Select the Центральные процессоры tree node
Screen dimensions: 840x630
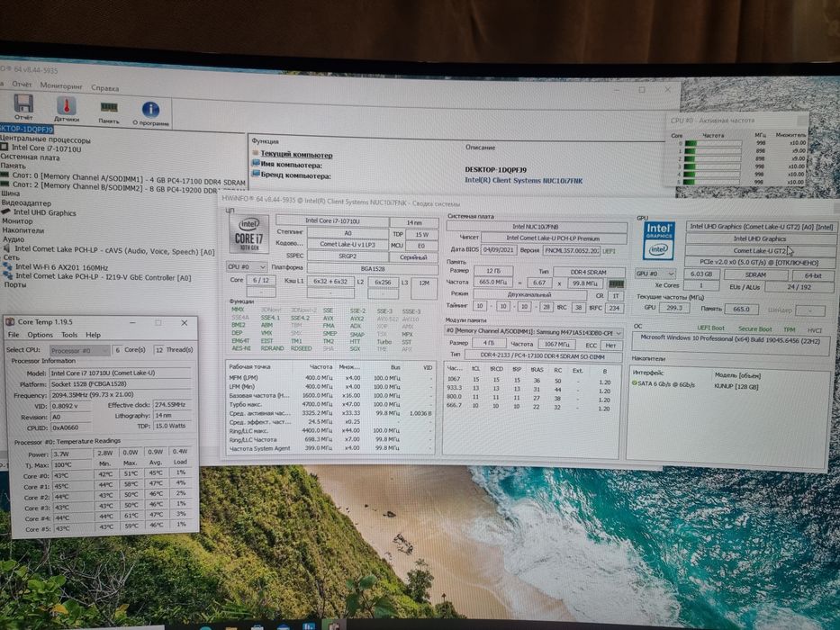click(x=46, y=139)
